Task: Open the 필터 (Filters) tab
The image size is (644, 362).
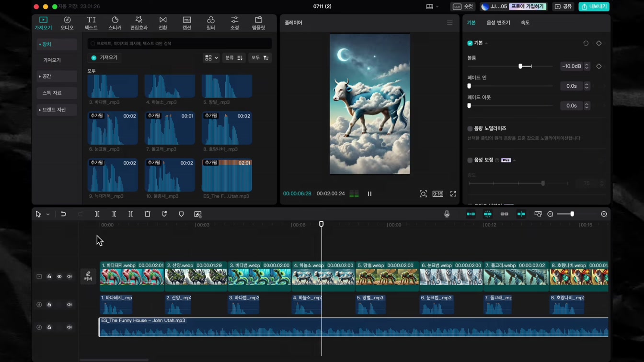Action: 211,23
